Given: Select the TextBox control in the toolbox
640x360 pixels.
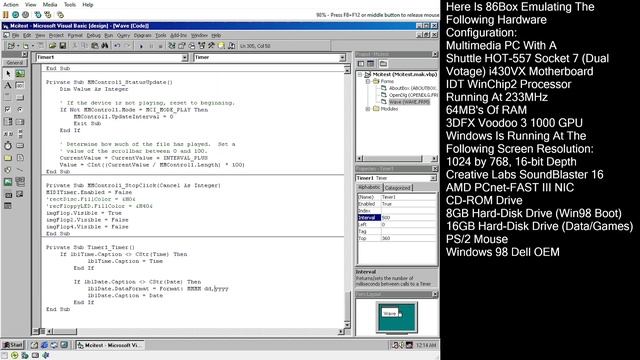Looking at the screenshot, I should 20,86.
